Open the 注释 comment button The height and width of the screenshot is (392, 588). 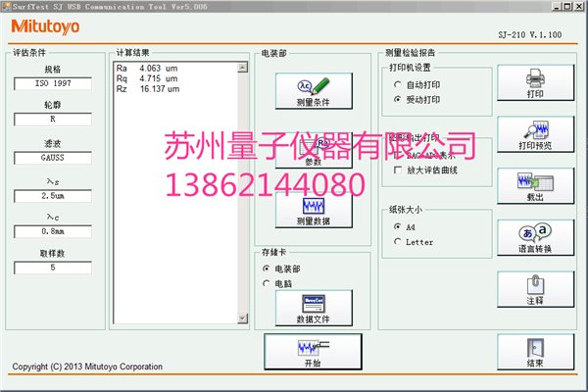(x=535, y=290)
